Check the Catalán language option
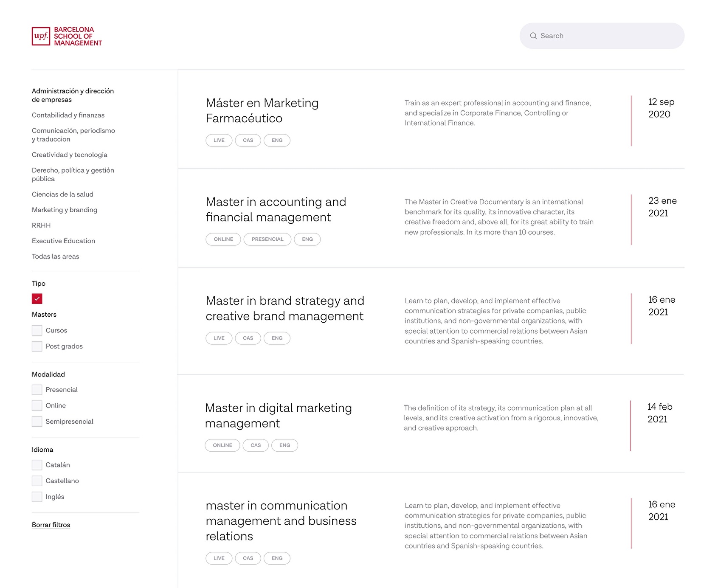Screen dimensions: 715x588 (37, 464)
